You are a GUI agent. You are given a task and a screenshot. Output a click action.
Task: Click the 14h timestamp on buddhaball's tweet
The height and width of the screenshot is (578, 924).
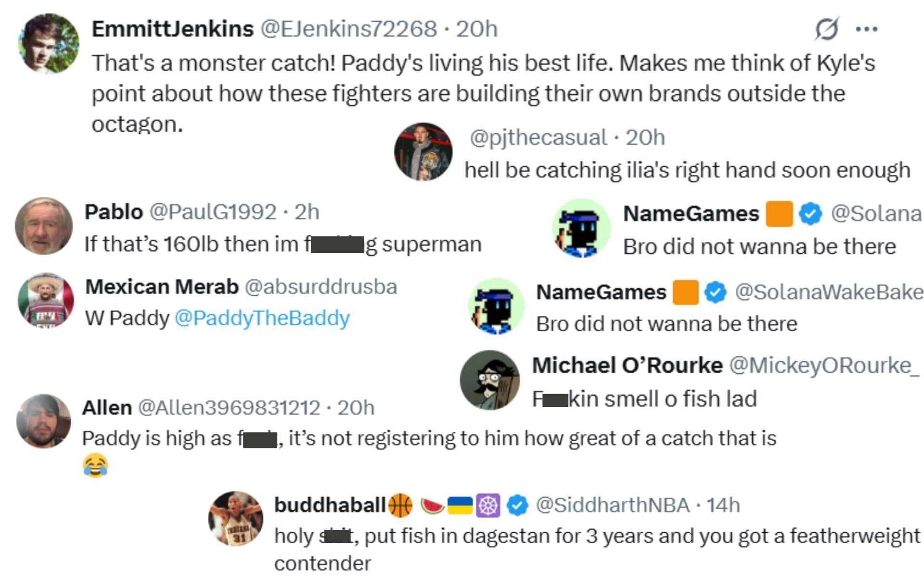(x=723, y=505)
